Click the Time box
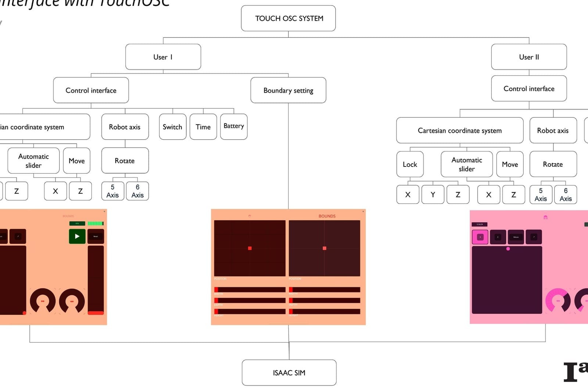 (203, 127)
